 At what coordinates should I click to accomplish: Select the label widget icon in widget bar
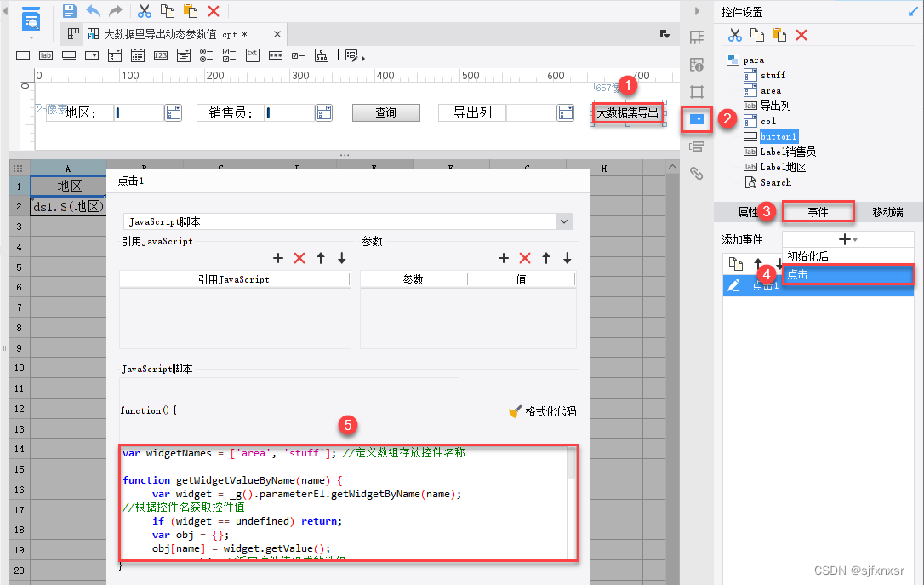click(46, 55)
